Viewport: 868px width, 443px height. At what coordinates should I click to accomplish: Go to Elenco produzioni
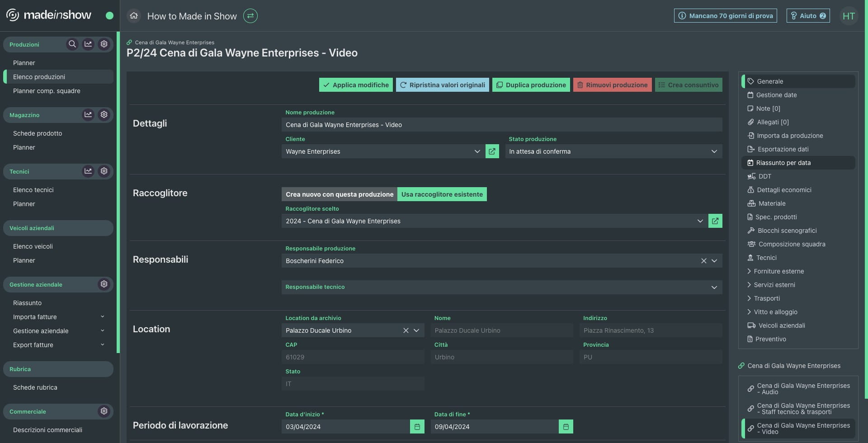pos(59,77)
